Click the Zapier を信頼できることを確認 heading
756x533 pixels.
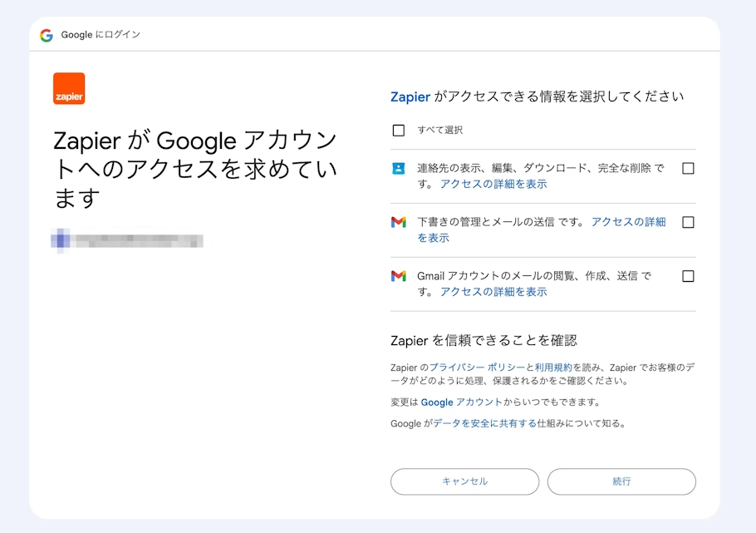[484, 340]
